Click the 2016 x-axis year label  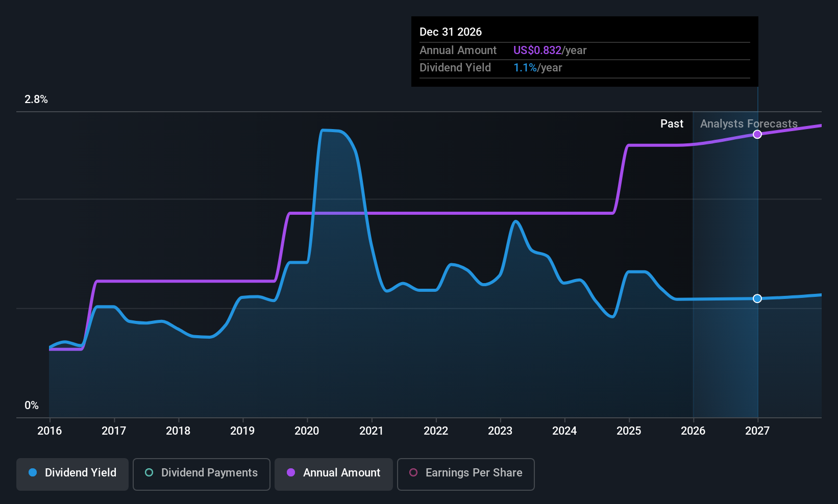coord(50,431)
